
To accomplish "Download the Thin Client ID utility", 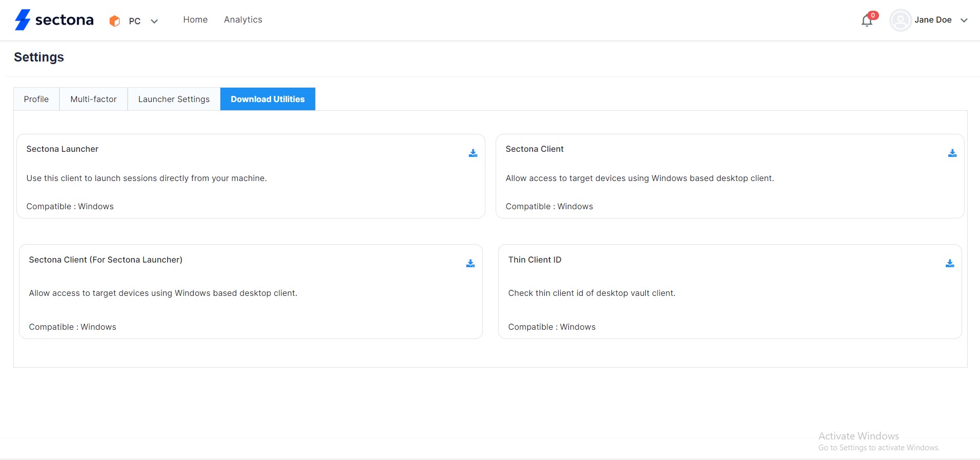I will (x=949, y=264).
